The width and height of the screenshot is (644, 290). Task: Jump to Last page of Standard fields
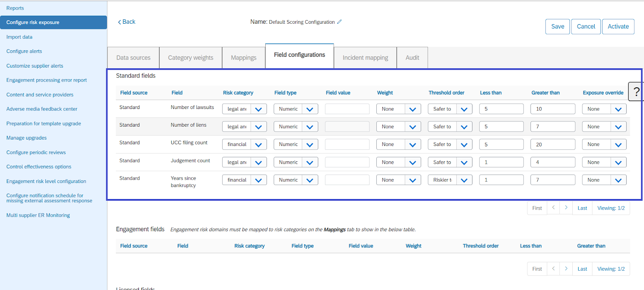(582, 208)
